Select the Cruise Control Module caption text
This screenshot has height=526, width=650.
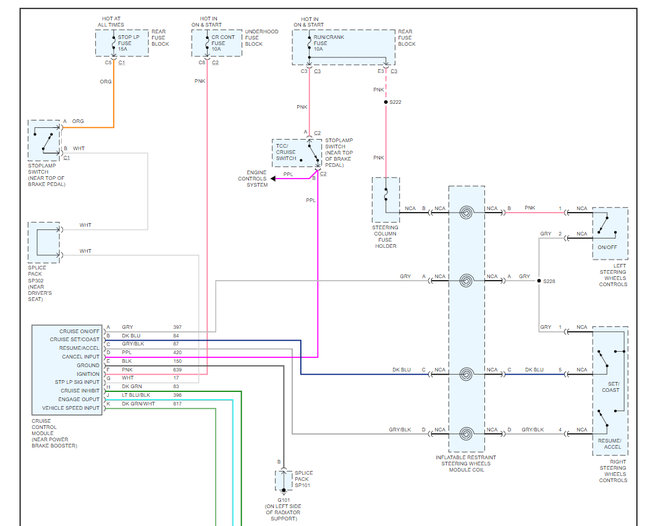coord(54,433)
